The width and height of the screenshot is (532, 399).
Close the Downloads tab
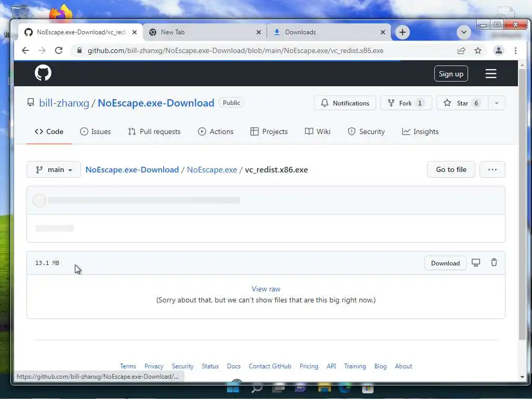click(383, 32)
